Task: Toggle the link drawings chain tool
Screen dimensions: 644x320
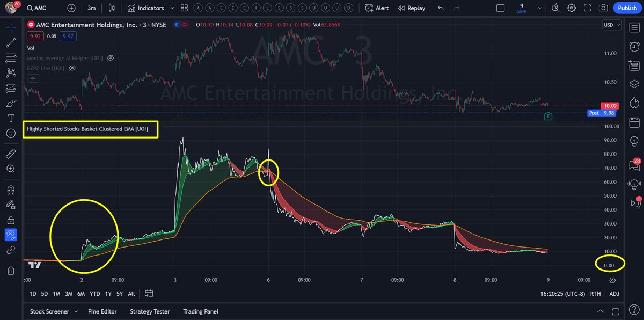Action: pyautogui.click(x=11, y=250)
